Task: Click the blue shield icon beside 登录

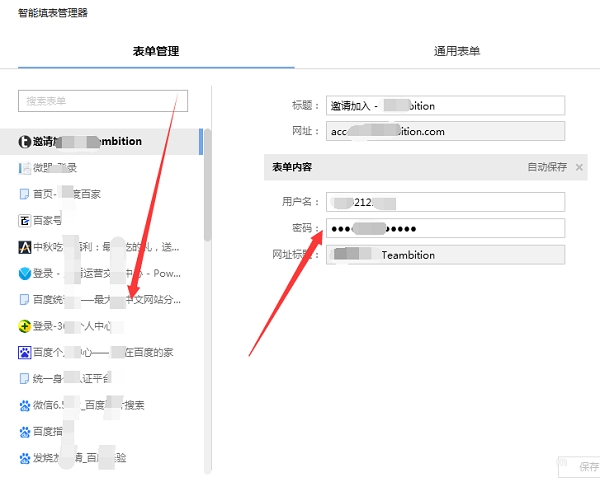Action: pyautogui.click(x=24, y=274)
